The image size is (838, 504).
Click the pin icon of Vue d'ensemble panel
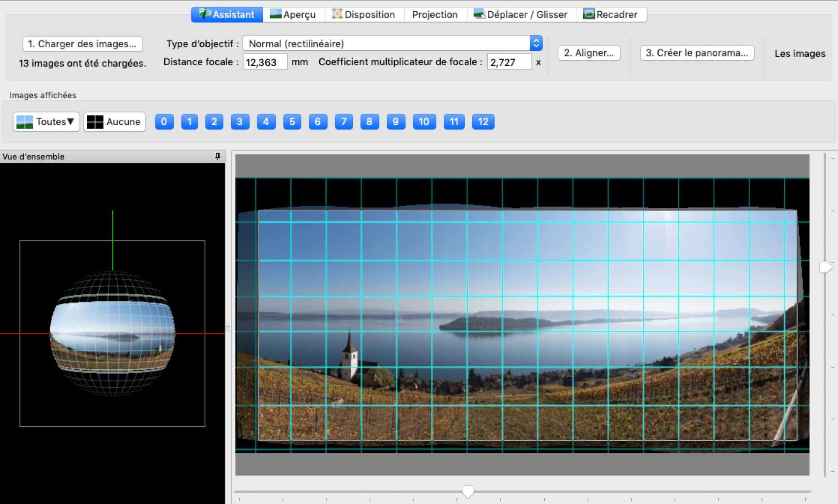pos(217,156)
